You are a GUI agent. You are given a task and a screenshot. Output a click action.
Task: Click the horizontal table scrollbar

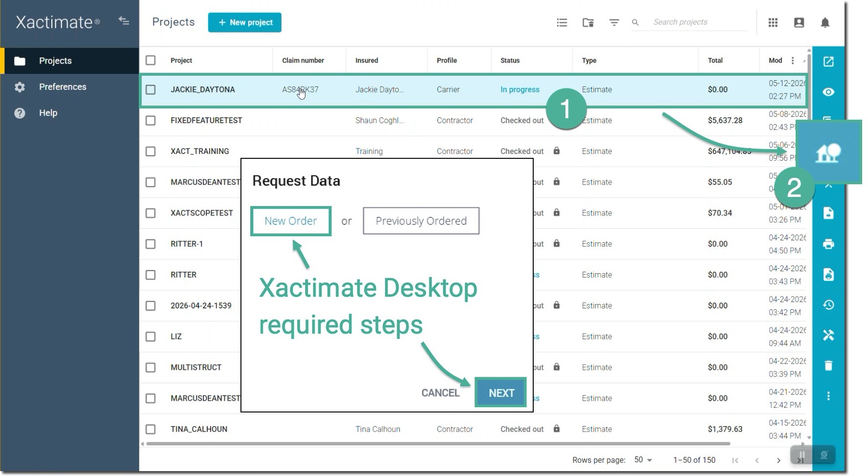coord(438,444)
